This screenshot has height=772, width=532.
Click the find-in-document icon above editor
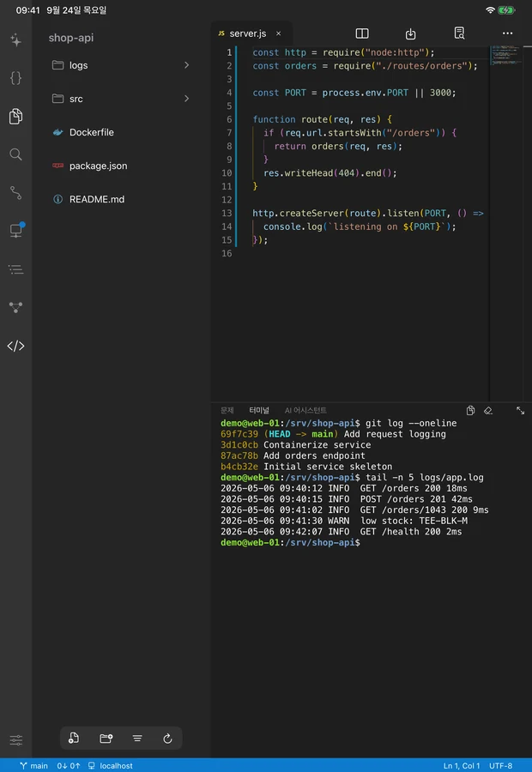[459, 33]
